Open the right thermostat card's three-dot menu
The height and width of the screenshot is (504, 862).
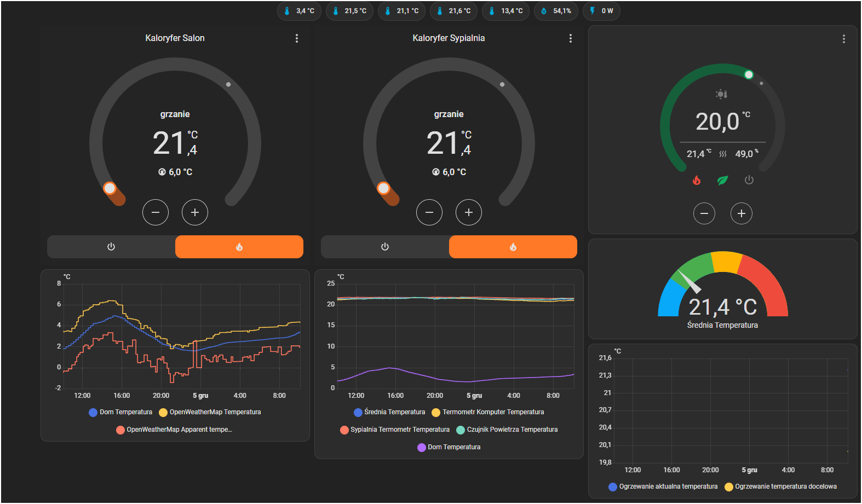(843, 39)
